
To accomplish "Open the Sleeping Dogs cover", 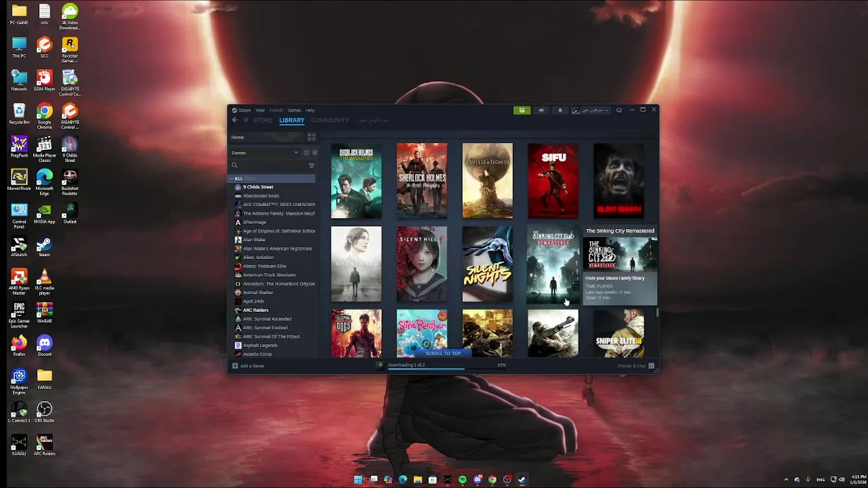I will tap(356, 333).
